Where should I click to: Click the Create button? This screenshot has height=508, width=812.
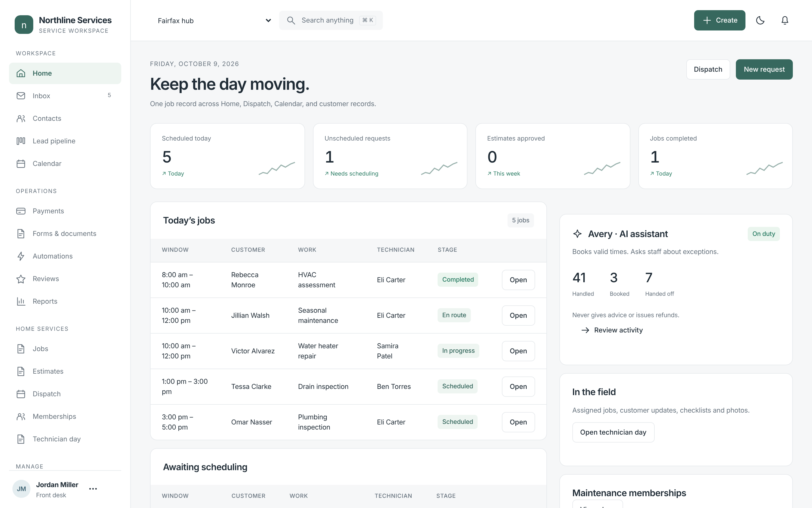pyautogui.click(x=720, y=21)
